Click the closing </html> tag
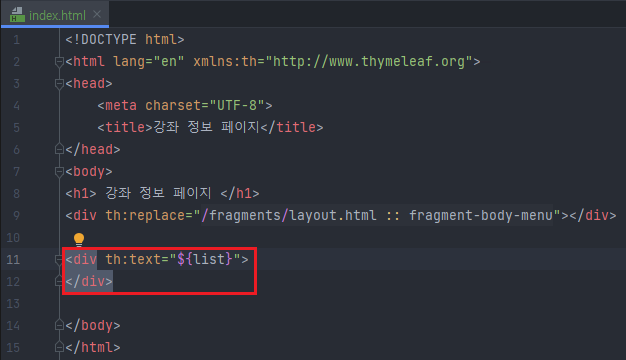 (x=93, y=347)
